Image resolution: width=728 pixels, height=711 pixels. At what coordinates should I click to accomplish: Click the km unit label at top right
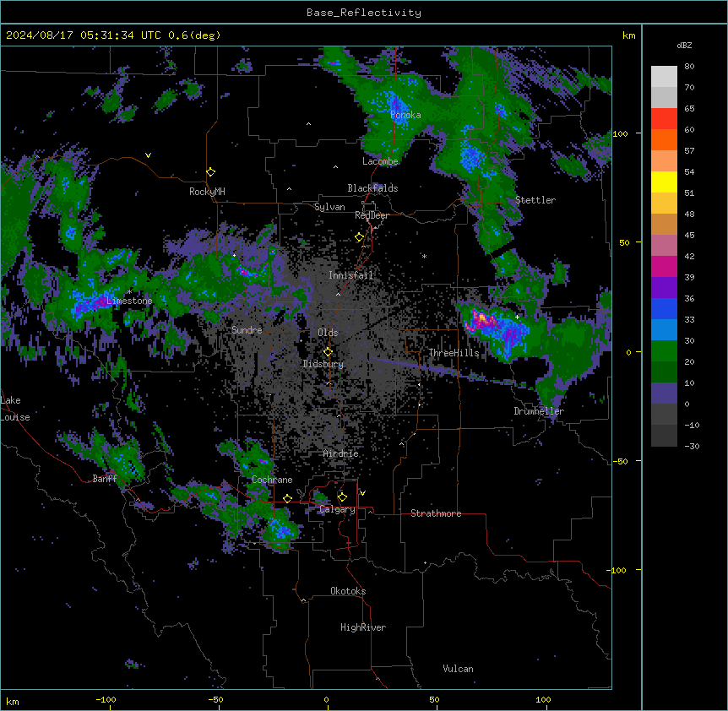click(x=629, y=35)
